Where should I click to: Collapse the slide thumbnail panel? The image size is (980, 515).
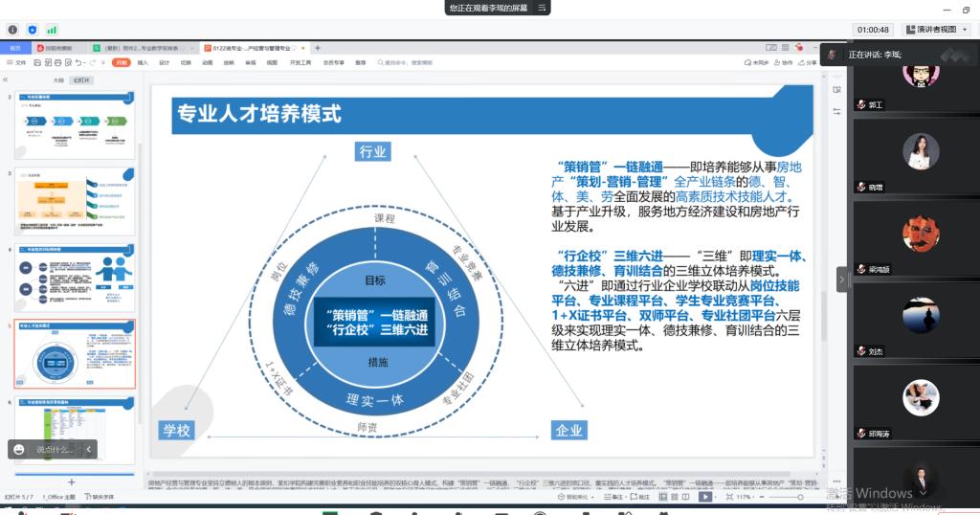click(x=6, y=80)
